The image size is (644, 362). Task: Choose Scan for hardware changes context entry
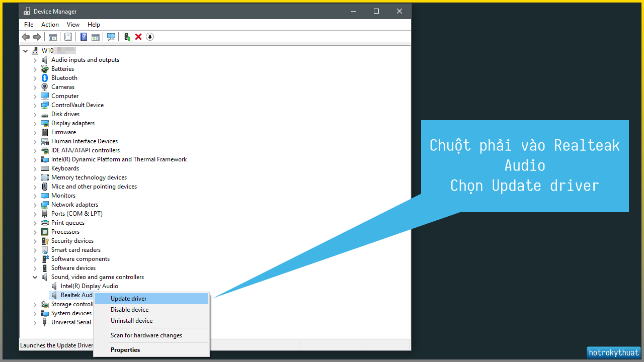pos(151,335)
